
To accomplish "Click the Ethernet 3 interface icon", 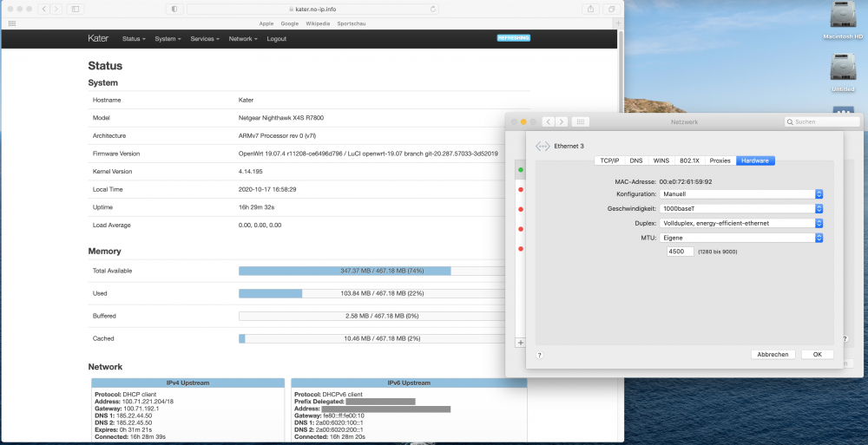I will (542, 146).
